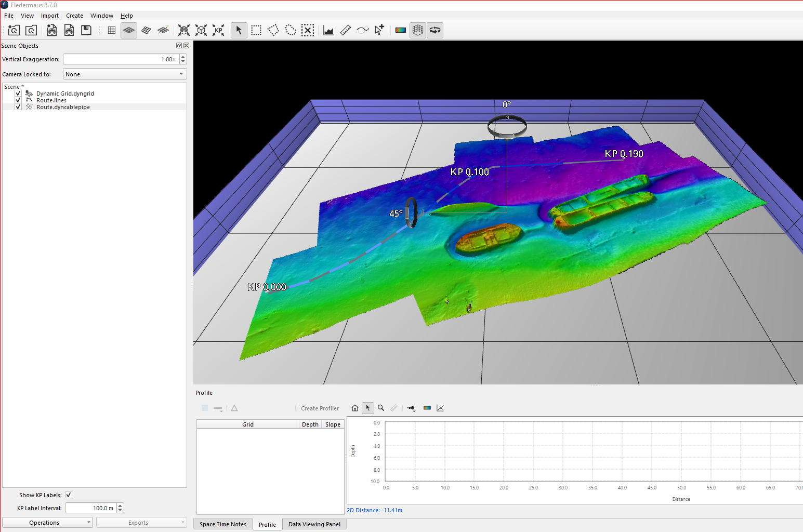
Task: Clear selection with the X-box icon
Action: coord(308,30)
